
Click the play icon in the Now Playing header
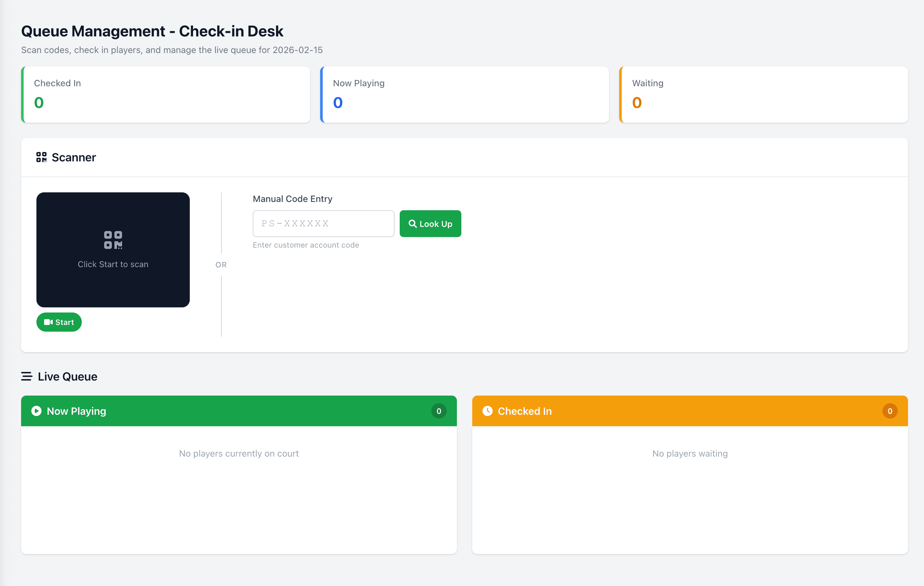click(x=36, y=411)
